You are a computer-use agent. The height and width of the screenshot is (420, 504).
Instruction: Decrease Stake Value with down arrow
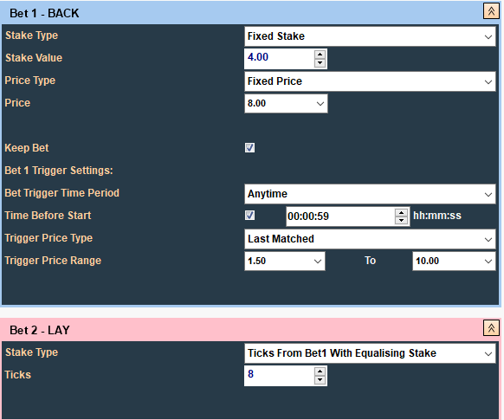(x=320, y=63)
